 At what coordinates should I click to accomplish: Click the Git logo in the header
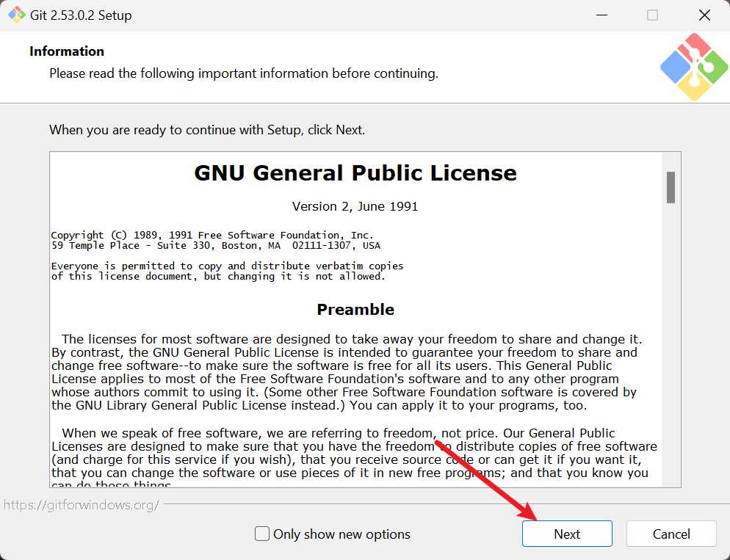tap(693, 67)
